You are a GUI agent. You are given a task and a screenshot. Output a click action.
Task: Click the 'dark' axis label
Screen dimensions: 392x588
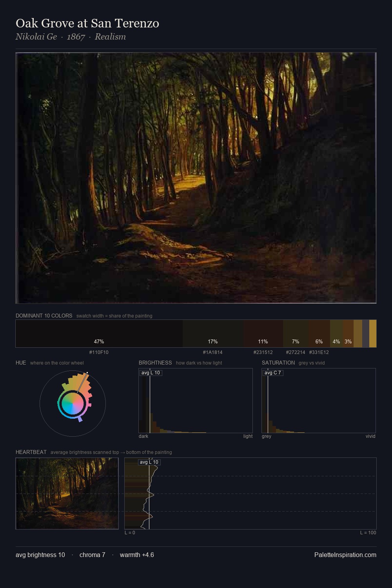pyautogui.click(x=143, y=436)
